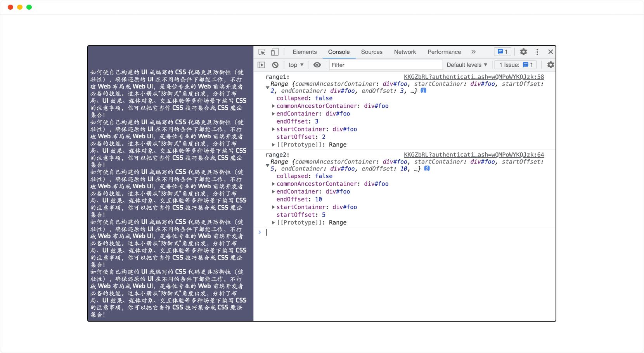Activate the inspect element picker icon
This screenshot has height=353, width=644.
click(262, 52)
